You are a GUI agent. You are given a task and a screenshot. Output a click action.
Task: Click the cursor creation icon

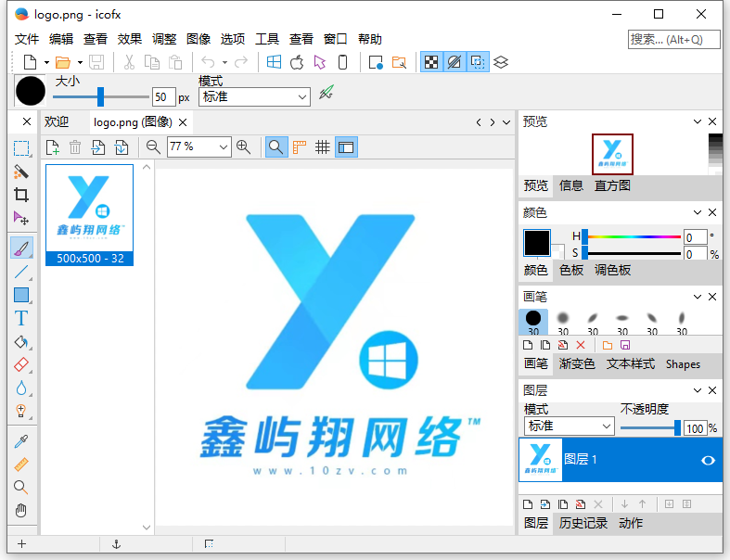click(320, 62)
